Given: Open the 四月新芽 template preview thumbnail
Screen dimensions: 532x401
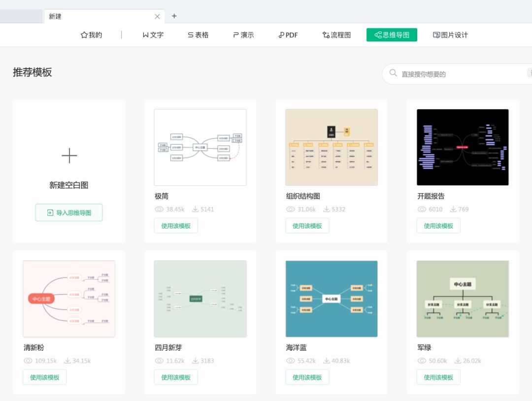Looking at the screenshot, I should click(200, 299).
